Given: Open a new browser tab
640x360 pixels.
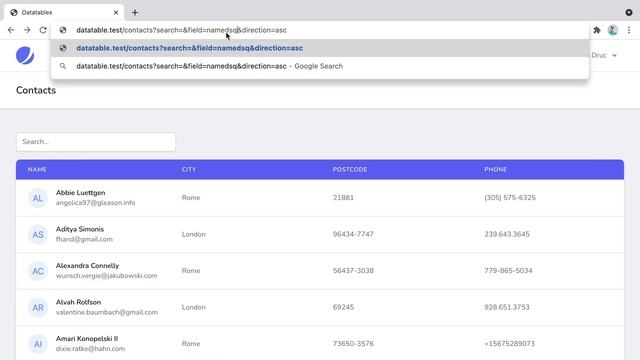Looking at the screenshot, I should tap(135, 13).
